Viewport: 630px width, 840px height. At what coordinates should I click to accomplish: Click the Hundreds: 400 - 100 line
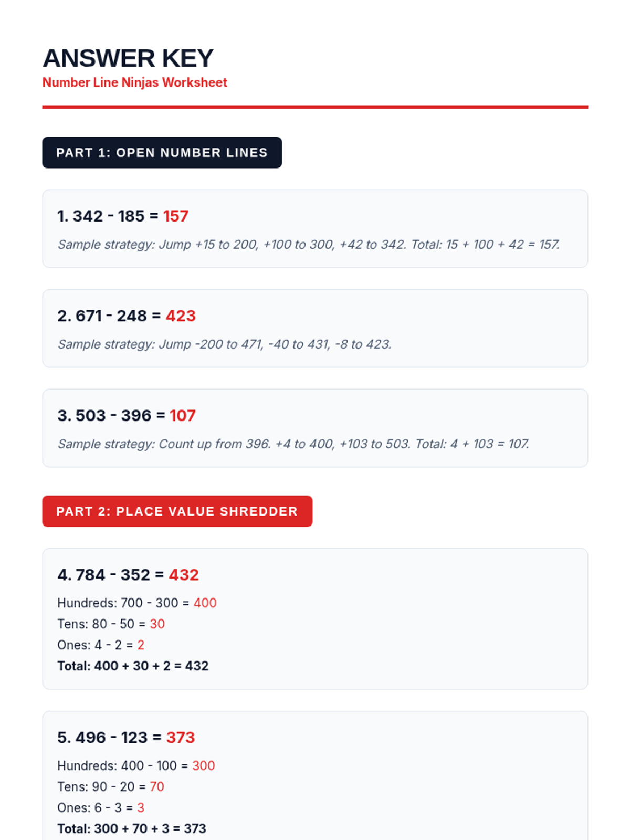[x=136, y=766]
